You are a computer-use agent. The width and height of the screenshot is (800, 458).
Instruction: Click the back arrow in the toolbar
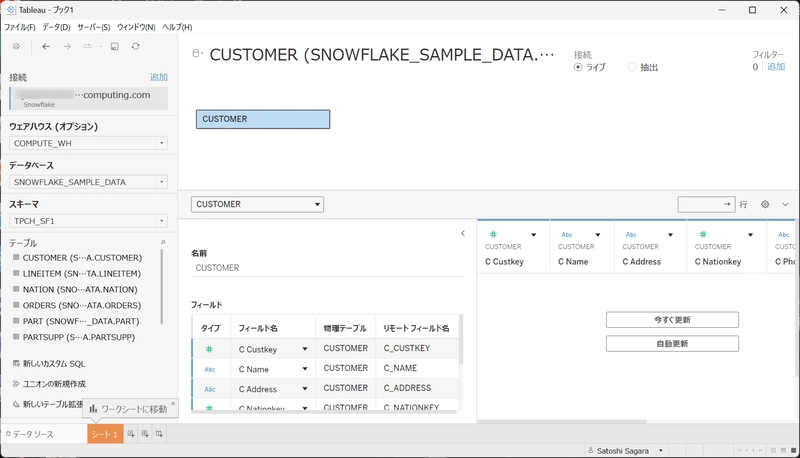pyautogui.click(x=46, y=46)
